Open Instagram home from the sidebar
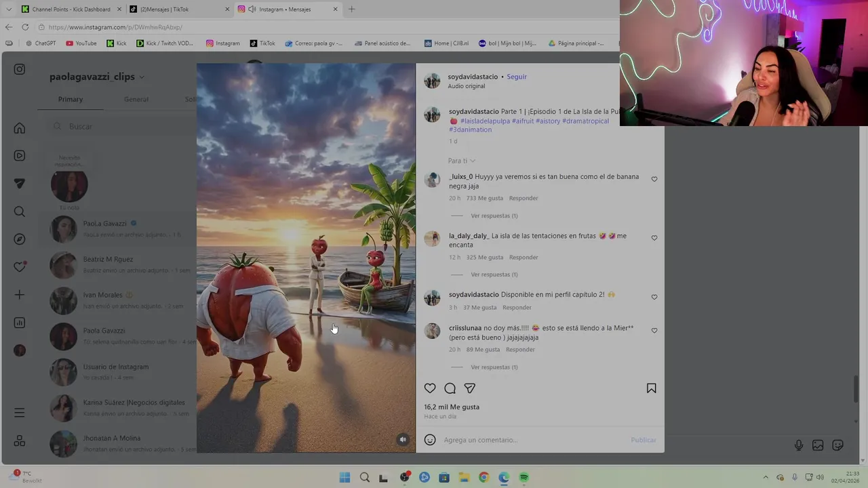The height and width of the screenshot is (488, 868). pos(20,128)
